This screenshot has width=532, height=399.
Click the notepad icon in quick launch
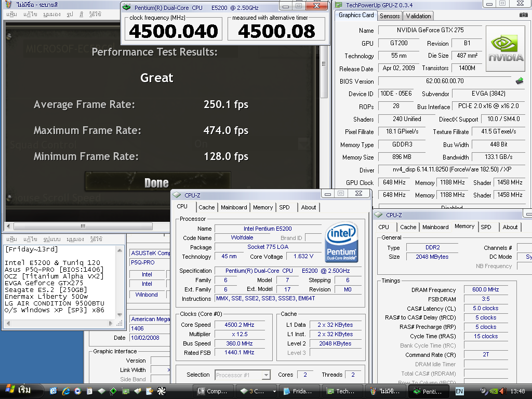coord(89,391)
